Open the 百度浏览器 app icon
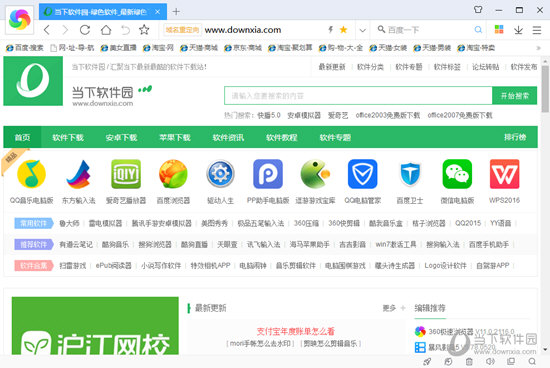 [173, 174]
